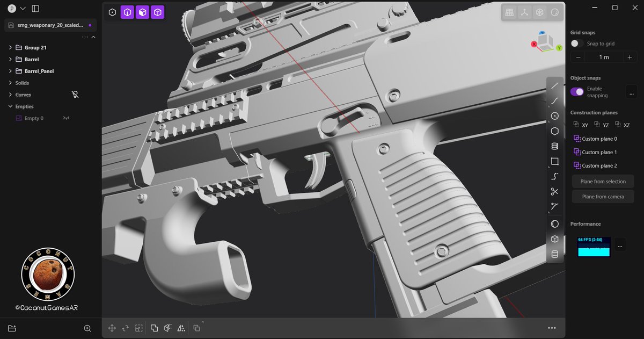This screenshot has height=339, width=644.
Task: Select the curve fillet tool below scissors
Action: (x=555, y=206)
